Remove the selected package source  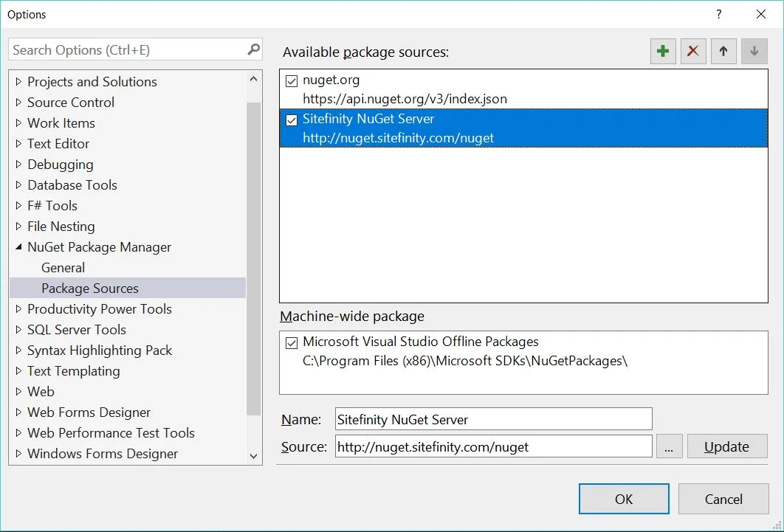click(692, 51)
